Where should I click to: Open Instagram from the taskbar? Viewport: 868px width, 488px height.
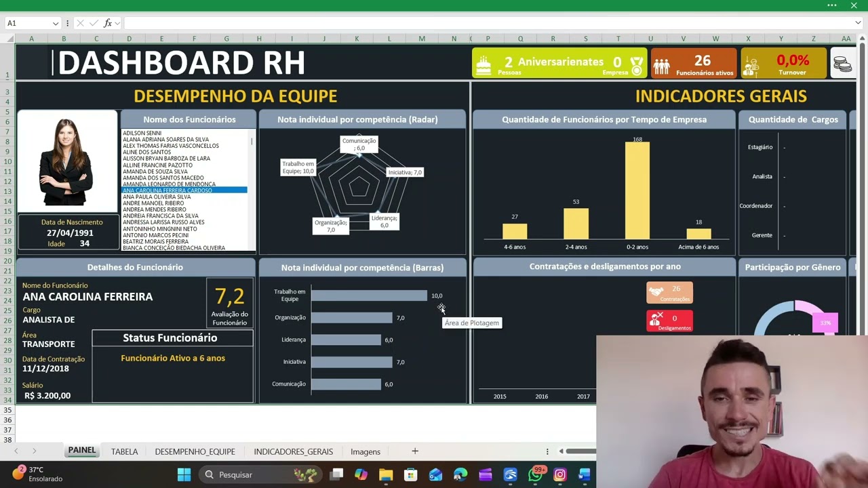[559, 474]
